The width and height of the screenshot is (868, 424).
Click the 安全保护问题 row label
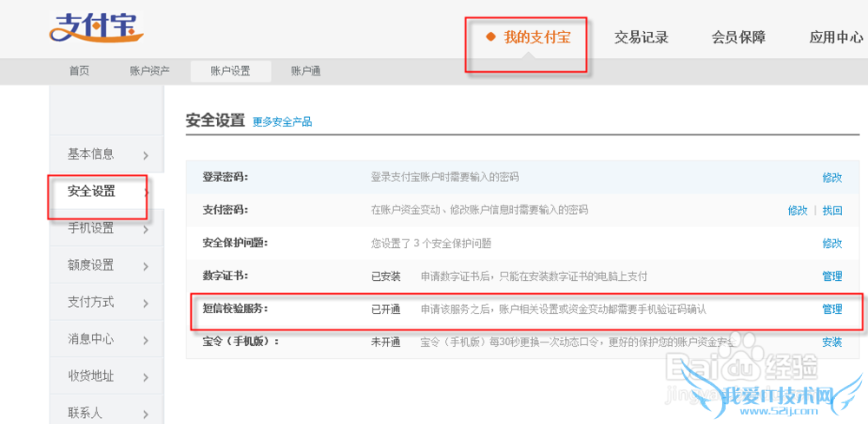point(235,243)
